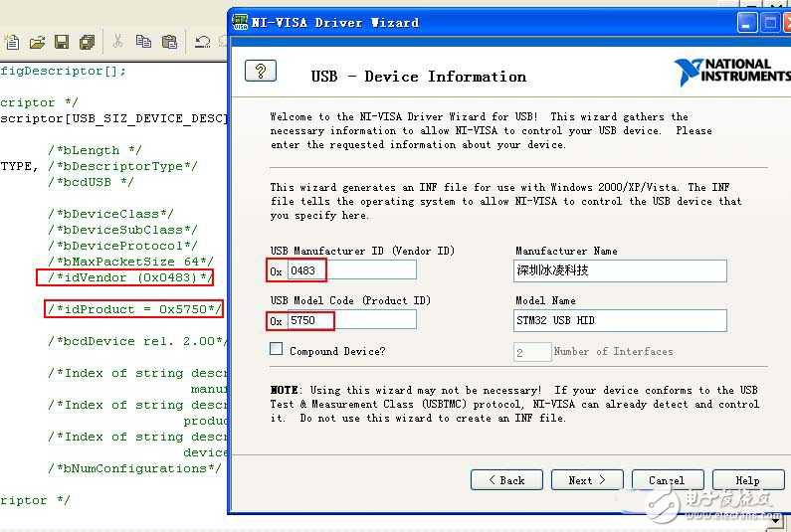The width and height of the screenshot is (791, 532).
Task: Click the Undo arrow icon
Action: point(203,42)
